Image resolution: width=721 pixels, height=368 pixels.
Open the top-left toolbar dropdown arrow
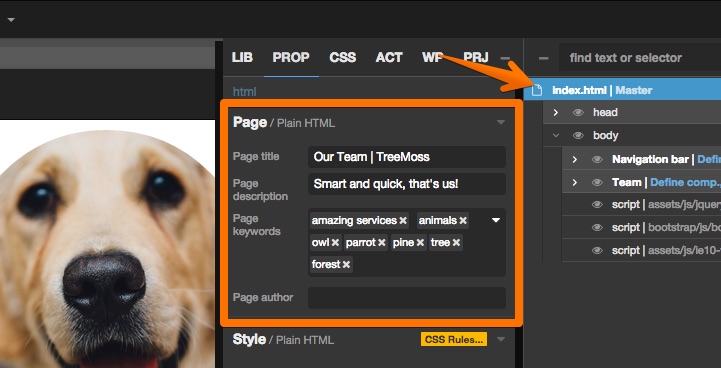tap(11, 20)
